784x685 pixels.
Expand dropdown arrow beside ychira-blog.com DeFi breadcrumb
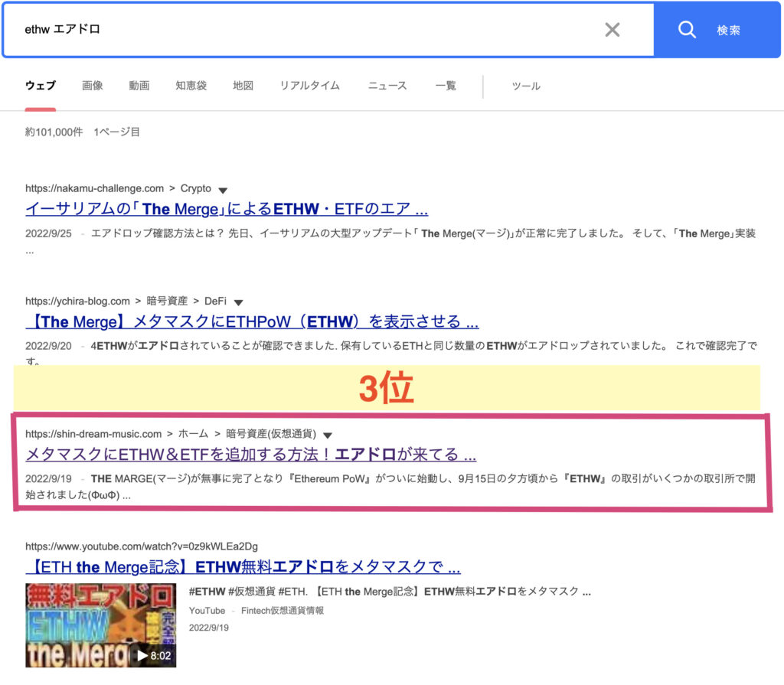click(238, 302)
